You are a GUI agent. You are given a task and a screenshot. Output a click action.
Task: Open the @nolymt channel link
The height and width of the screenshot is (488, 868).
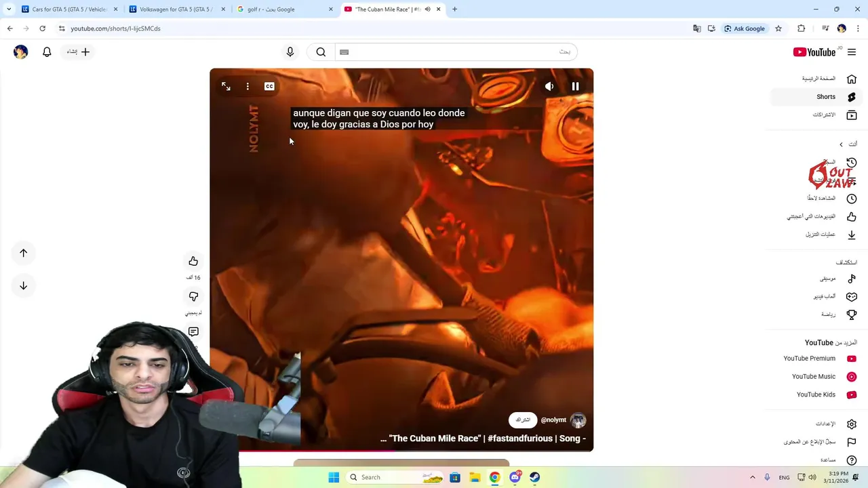553,420
